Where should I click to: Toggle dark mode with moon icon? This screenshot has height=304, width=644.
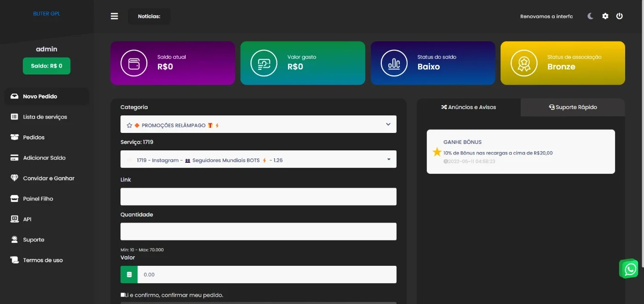coord(591,16)
